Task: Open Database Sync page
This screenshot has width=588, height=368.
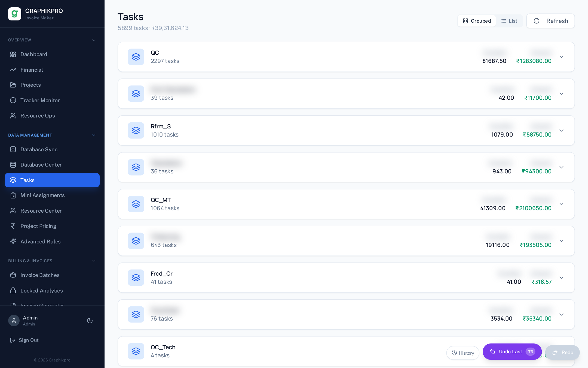Action: coord(52,149)
